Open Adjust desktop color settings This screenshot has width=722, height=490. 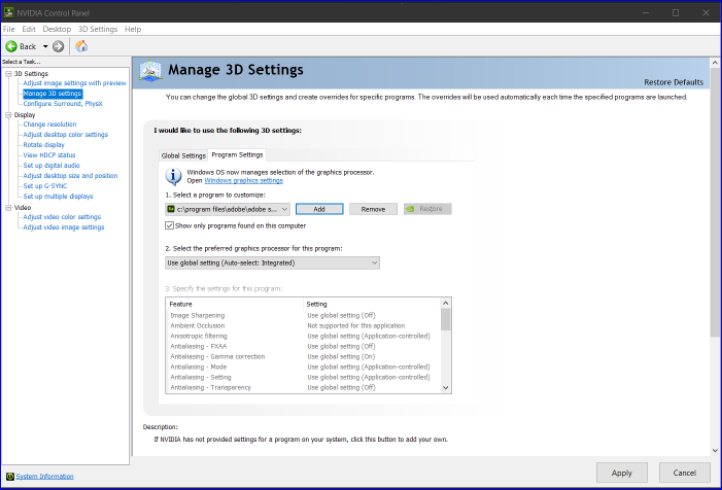pyautogui.click(x=65, y=134)
